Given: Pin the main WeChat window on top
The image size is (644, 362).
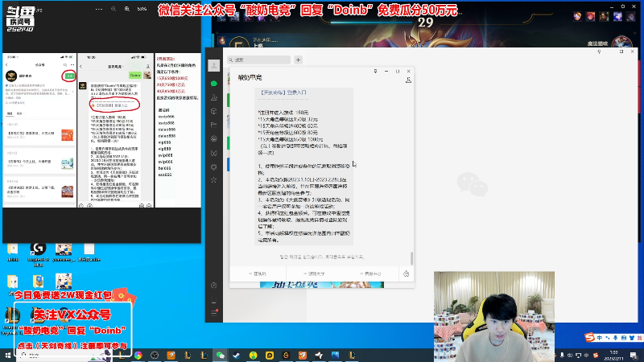Looking at the screenshot, I should 599,51.
